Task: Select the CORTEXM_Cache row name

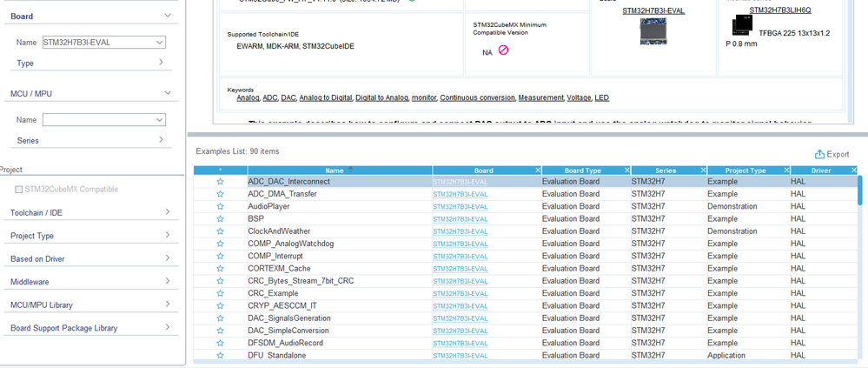Action: click(279, 268)
